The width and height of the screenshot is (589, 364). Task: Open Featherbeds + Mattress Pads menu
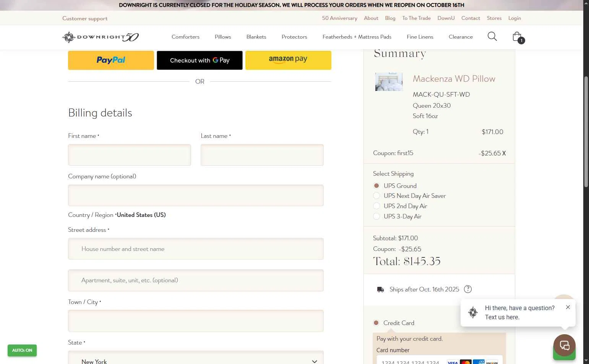click(357, 37)
